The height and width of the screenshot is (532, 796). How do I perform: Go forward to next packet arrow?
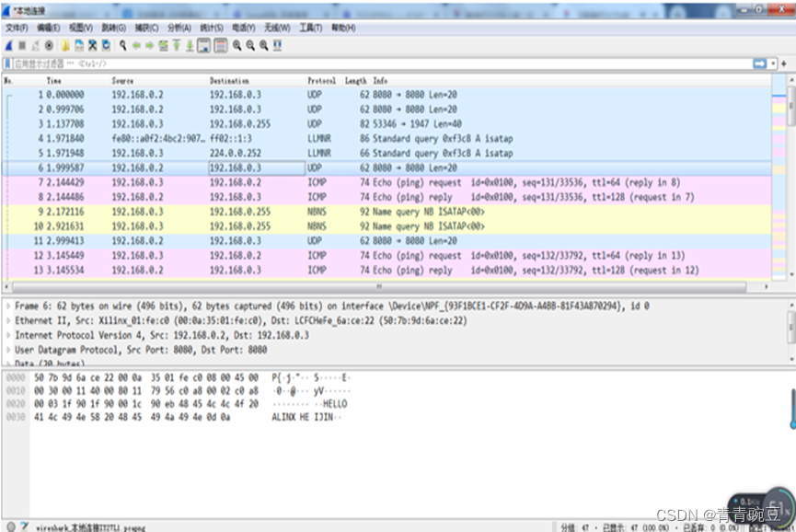(150, 46)
